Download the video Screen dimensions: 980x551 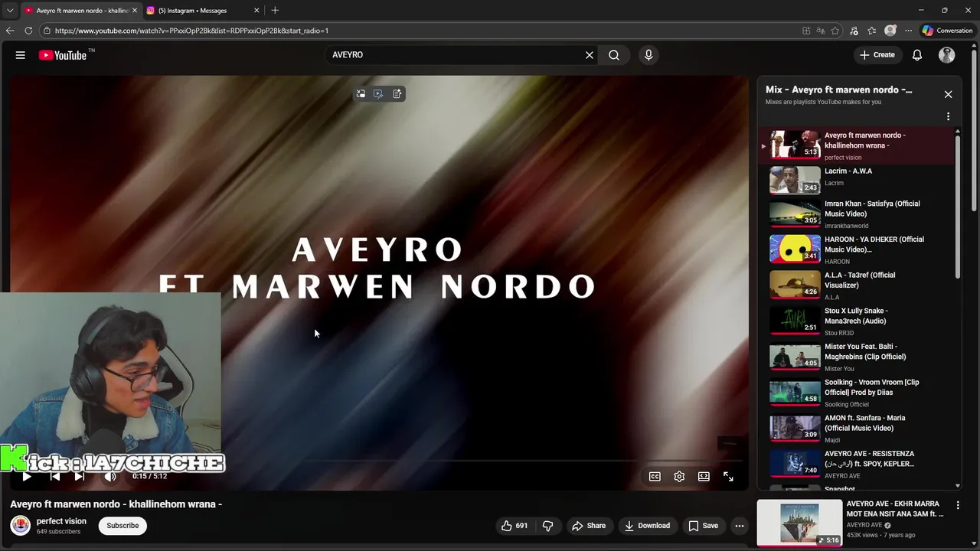tap(647, 526)
